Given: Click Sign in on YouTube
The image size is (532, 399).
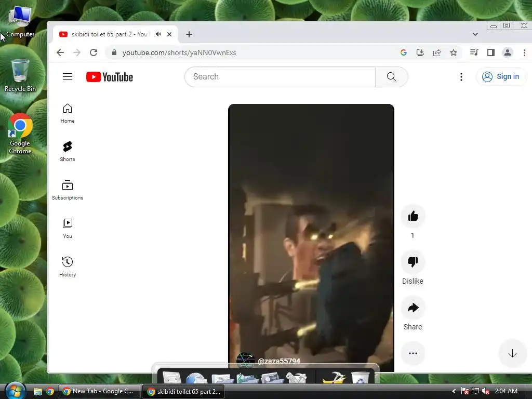Looking at the screenshot, I should 501,77.
